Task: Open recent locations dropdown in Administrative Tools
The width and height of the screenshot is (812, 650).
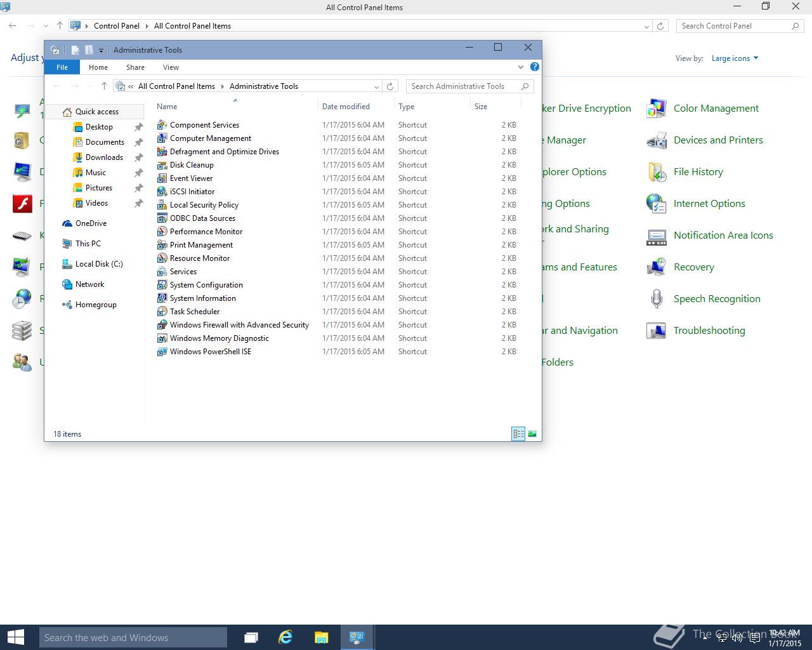Action: tap(90, 86)
